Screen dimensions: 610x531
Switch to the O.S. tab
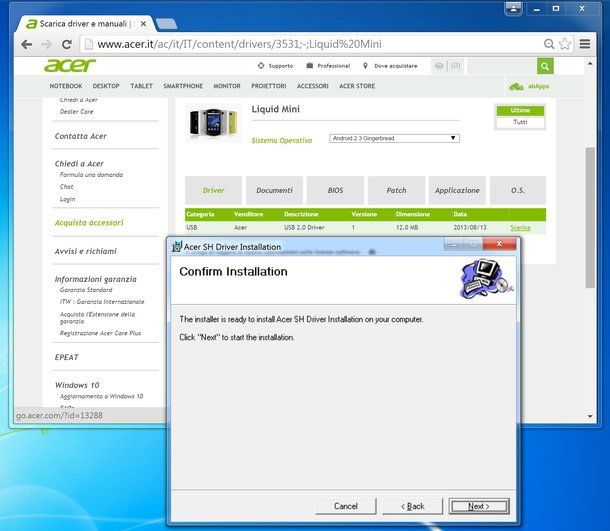click(x=518, y=190)
